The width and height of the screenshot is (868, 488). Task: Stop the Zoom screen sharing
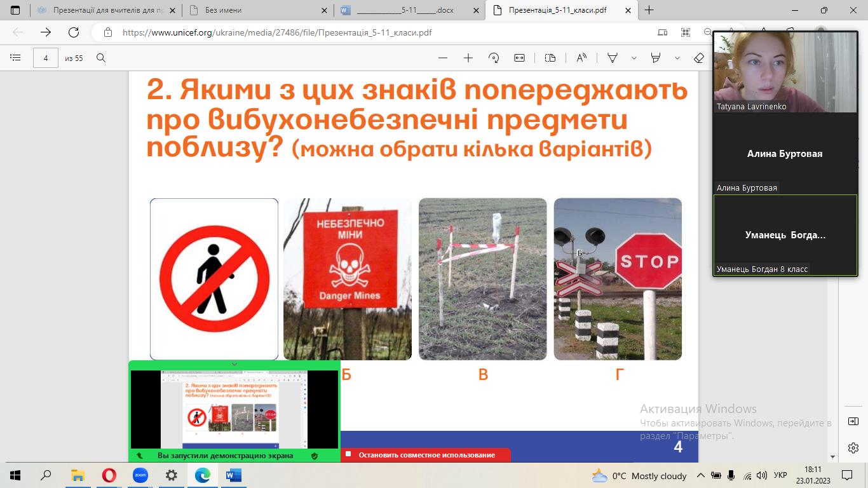[426, 455]
